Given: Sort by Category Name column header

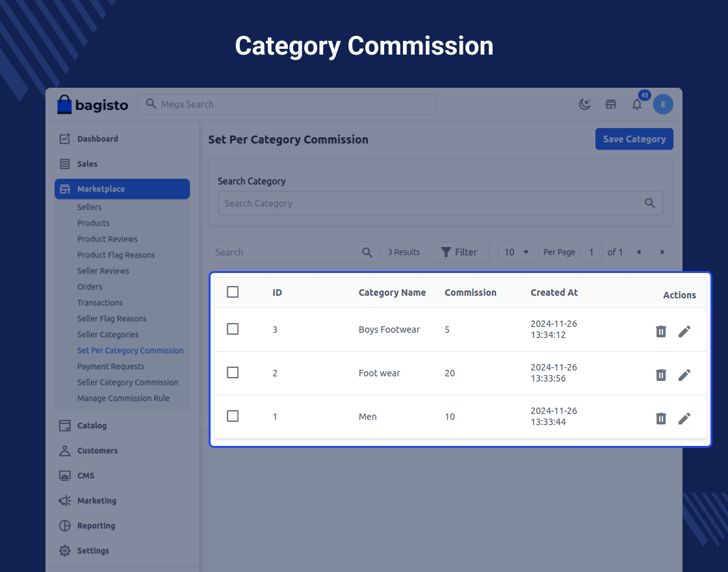Looking at the screenshot, I should (392, 292).
